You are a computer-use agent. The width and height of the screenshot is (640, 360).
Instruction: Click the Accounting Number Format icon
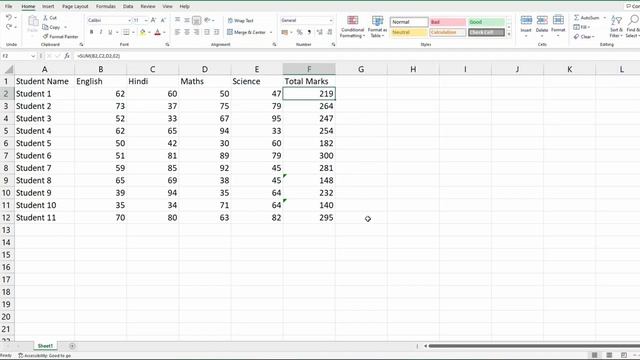coord(285,32)
